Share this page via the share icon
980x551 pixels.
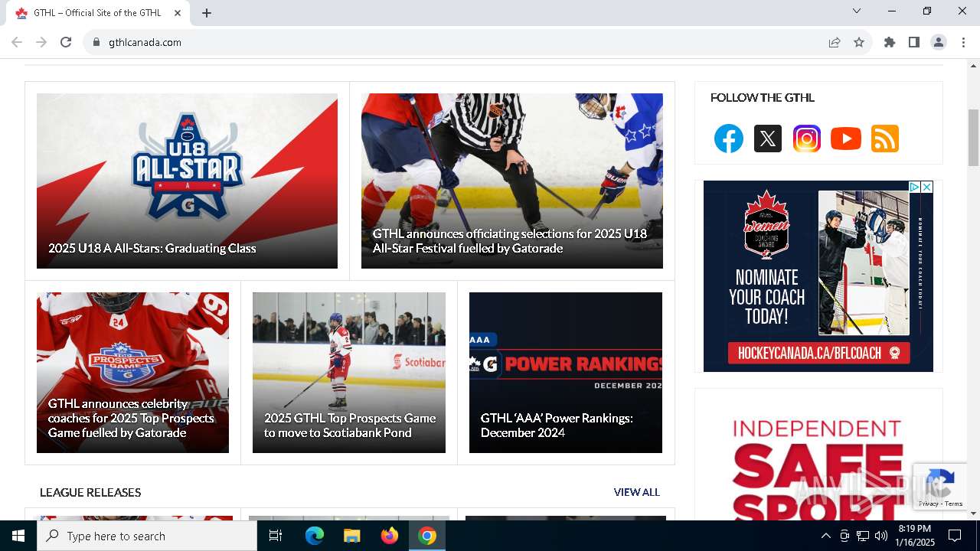coord(835,42)
